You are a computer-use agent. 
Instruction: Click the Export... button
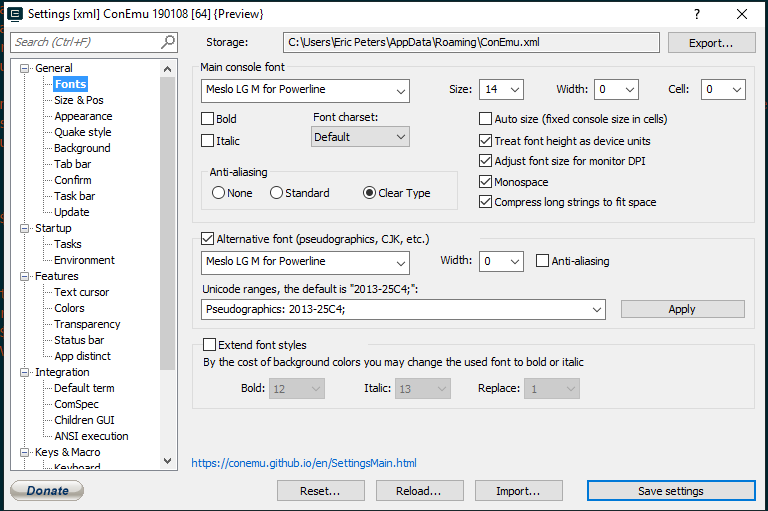click(711, 43)
